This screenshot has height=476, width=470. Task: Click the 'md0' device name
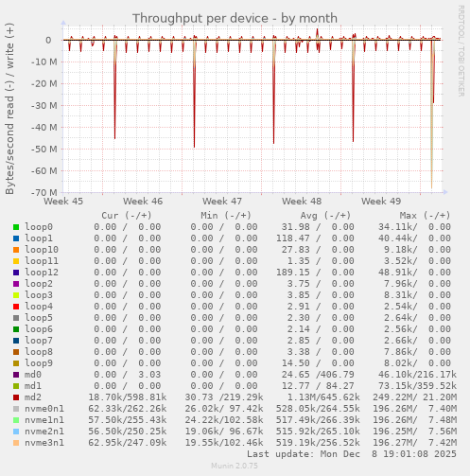point(33,375)
